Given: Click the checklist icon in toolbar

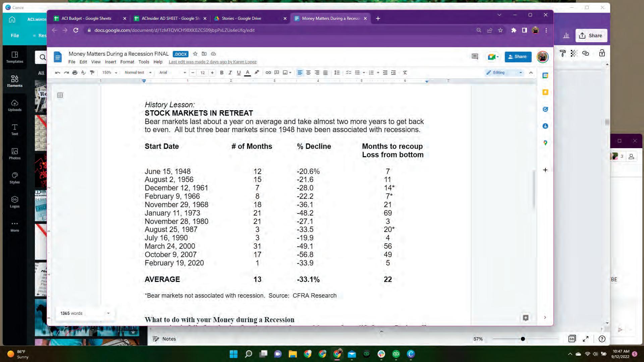Looking at the screenshot, I should (x=348, y=73).
